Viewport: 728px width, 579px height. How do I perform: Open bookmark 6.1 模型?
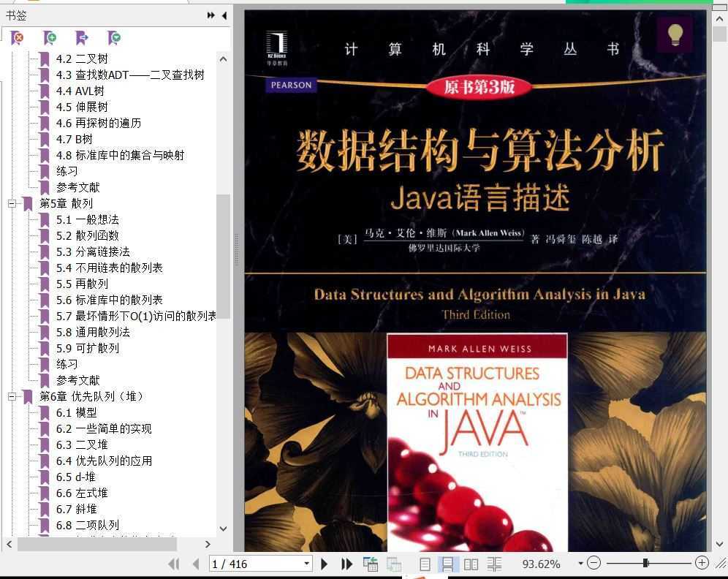[76, 412]
